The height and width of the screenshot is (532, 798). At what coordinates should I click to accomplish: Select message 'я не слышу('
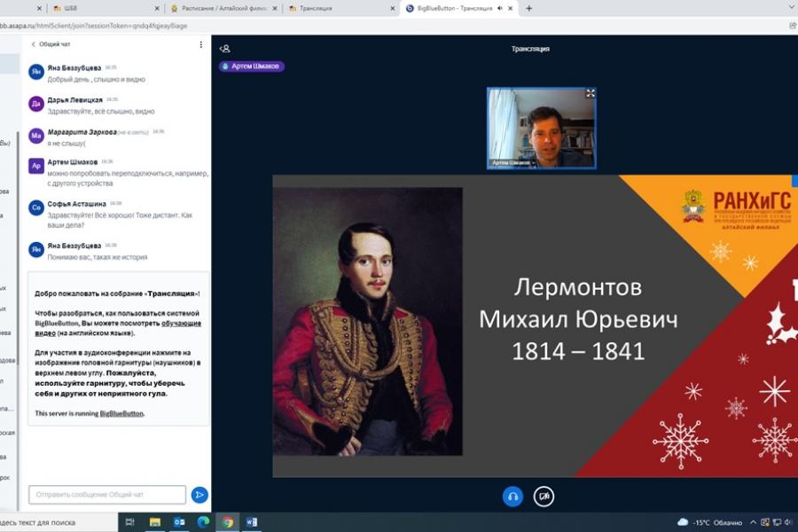point(66,144)
